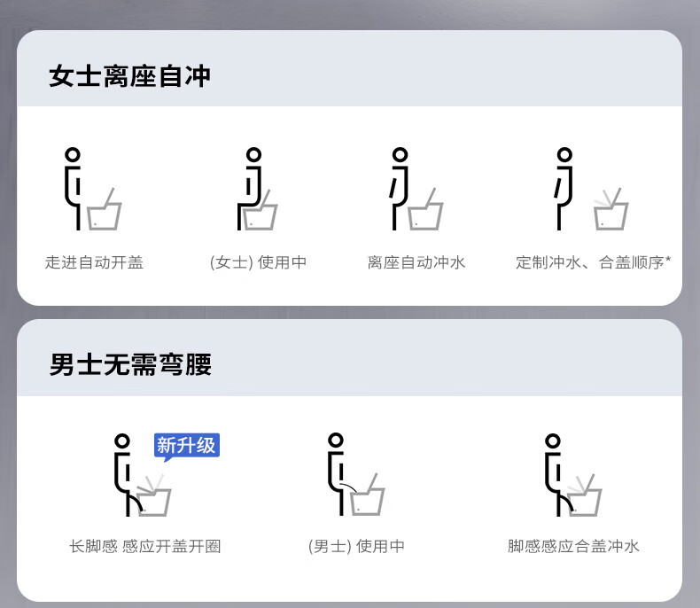Click the foot-sensor lid and ring opening icon

click(x=143, y=475)
